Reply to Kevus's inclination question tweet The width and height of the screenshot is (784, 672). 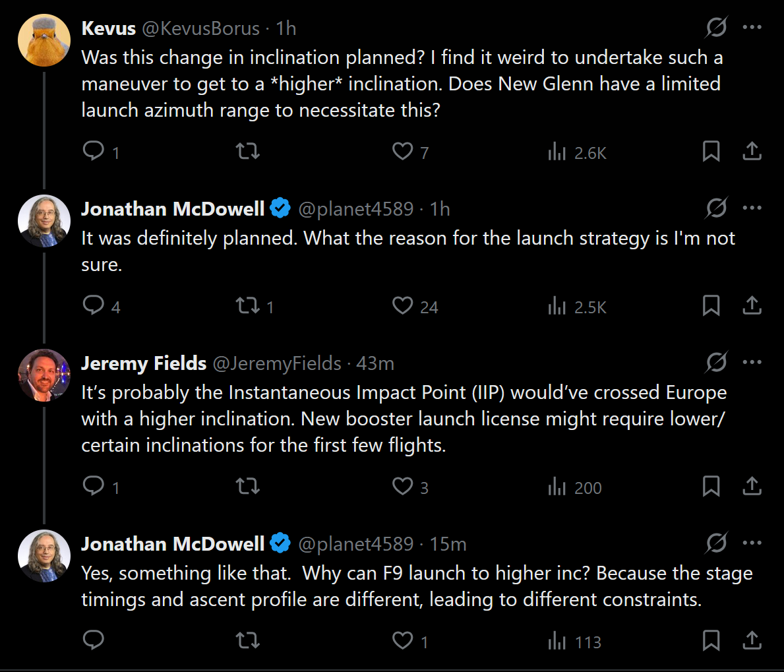click(94, 152)
